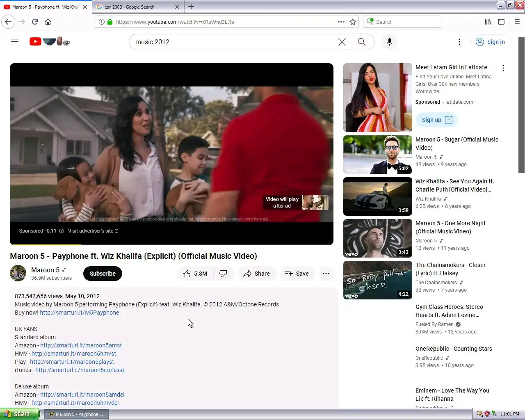Select the Maroon 5 Payphone taskbar item
Viewport: 525px width, 420px height.
pyautogui.click(x=76, y=414)
